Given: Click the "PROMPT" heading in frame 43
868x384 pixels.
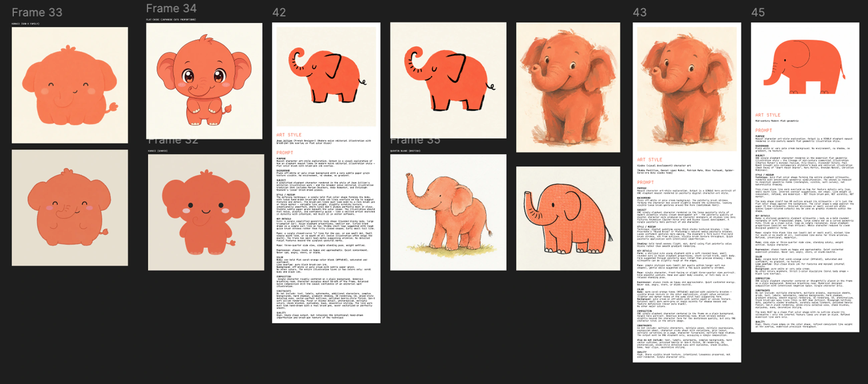Looking at the screenshot, I should [645, 182].
